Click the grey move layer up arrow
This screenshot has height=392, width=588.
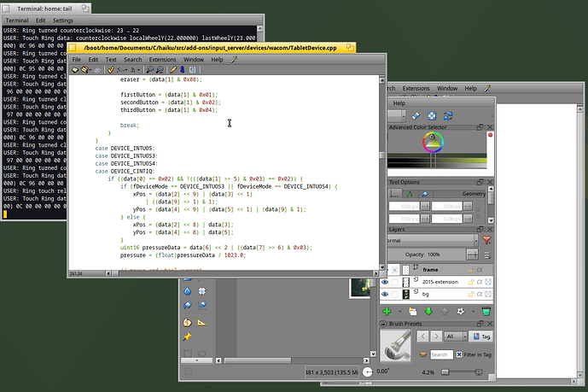pyautogui.click(x=445, y=312)
